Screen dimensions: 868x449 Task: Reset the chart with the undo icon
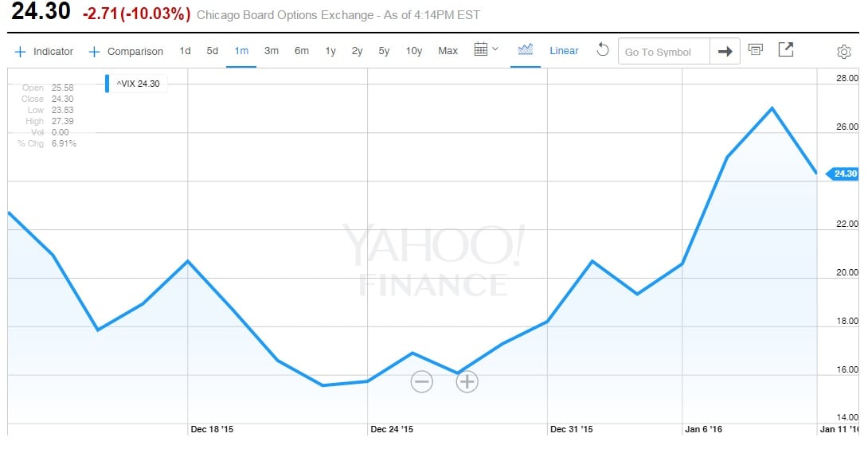point(603,50)
